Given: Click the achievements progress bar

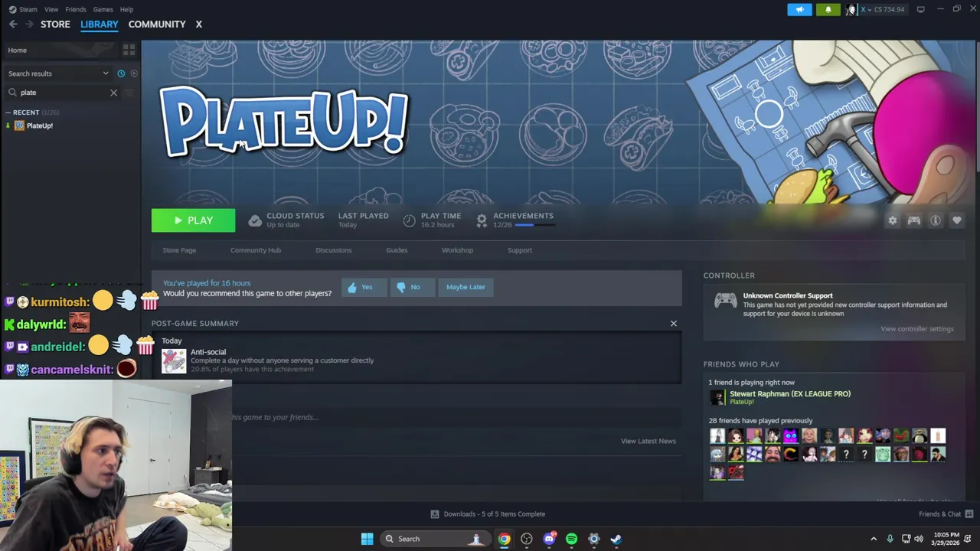Looking at the screenshot, I should [534, 225].
